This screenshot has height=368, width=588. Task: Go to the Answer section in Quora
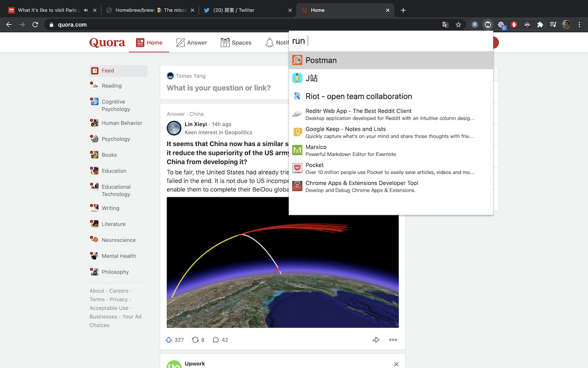click(x=192, y=43)
